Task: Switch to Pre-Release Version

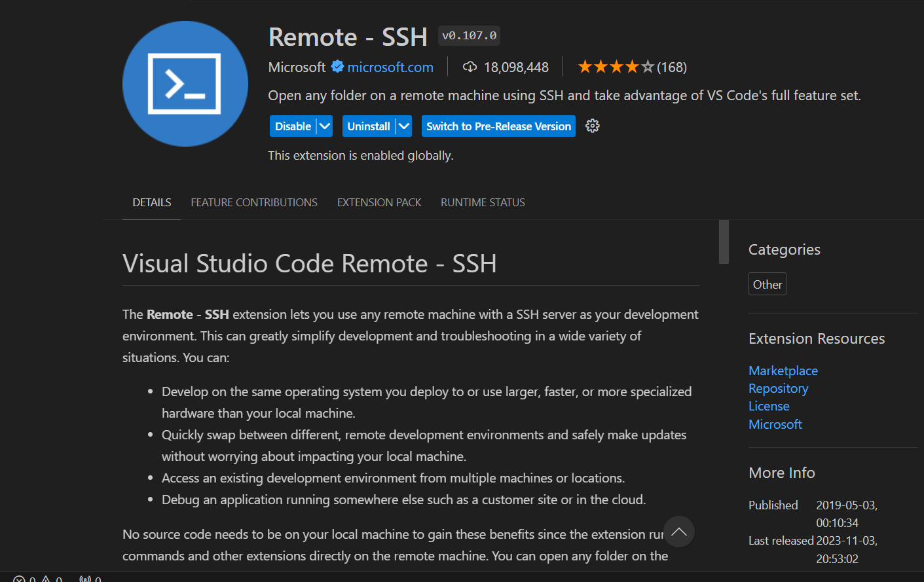Action: [498, 126]
